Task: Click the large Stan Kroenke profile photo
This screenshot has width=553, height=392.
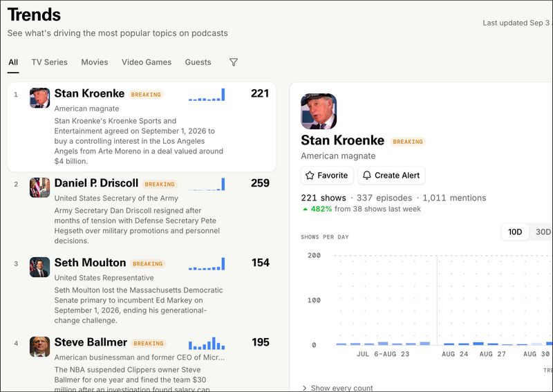Action: point(319,111)
